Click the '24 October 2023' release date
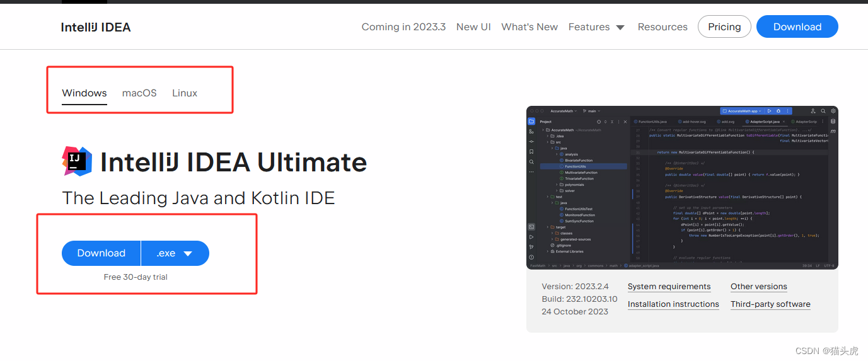868x361 pixels. tap(575, 312)
